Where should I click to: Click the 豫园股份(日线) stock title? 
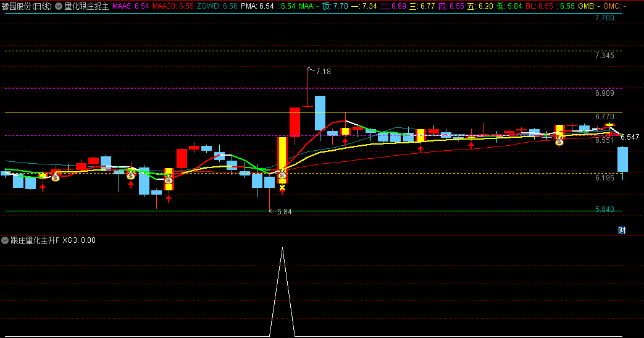26,6
